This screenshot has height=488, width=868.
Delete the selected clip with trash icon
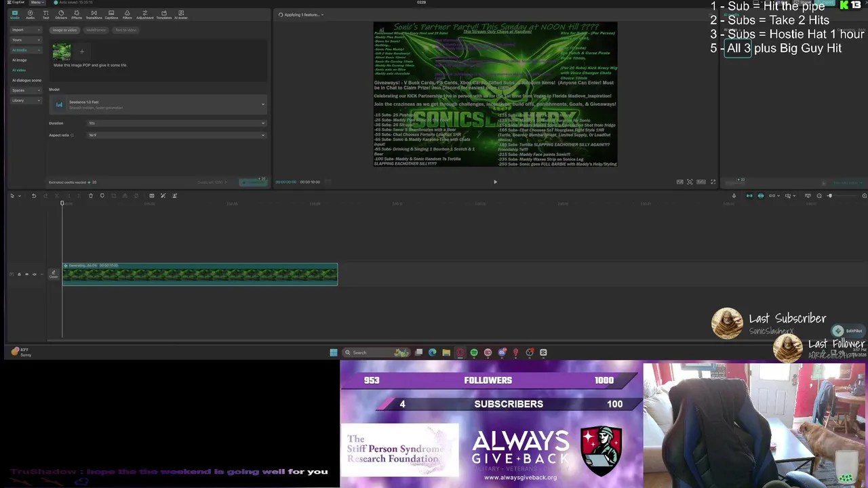91,196
